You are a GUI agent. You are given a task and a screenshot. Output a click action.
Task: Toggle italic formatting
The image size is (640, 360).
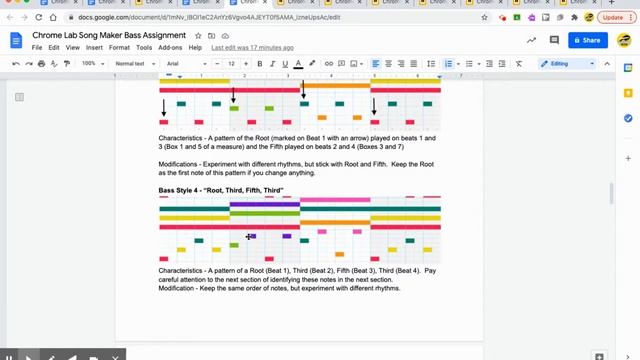click(x=272, y=64)
